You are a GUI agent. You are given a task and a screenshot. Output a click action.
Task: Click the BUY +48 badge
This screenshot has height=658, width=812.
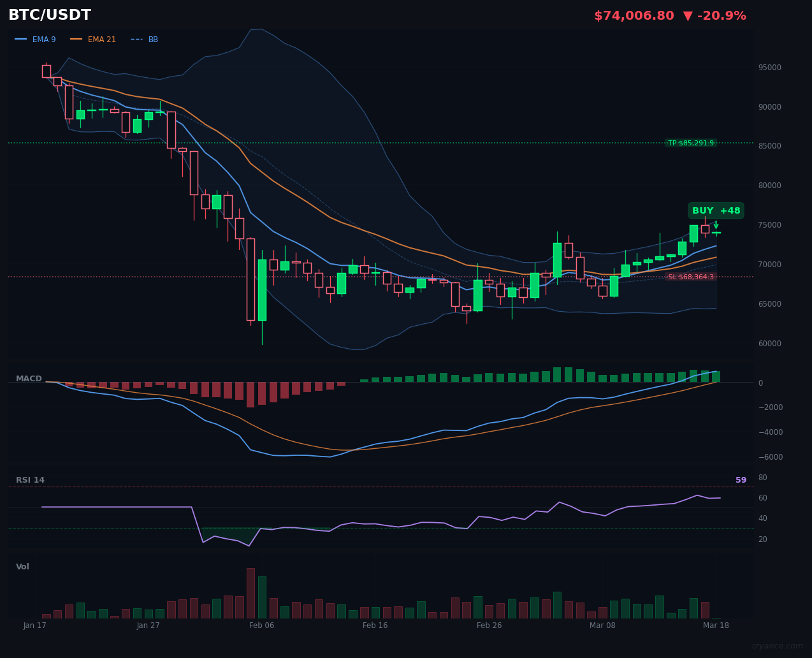[x=715, y=210]
